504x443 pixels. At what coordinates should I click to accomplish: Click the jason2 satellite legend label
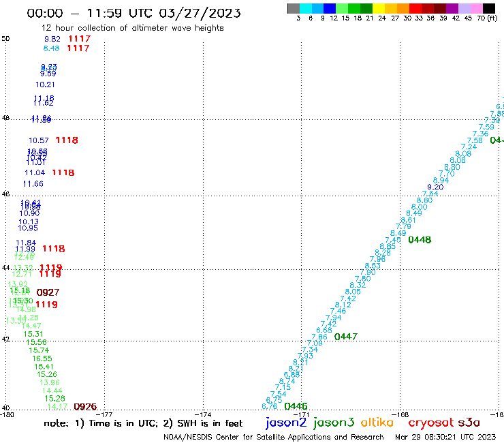coord(286,423)
